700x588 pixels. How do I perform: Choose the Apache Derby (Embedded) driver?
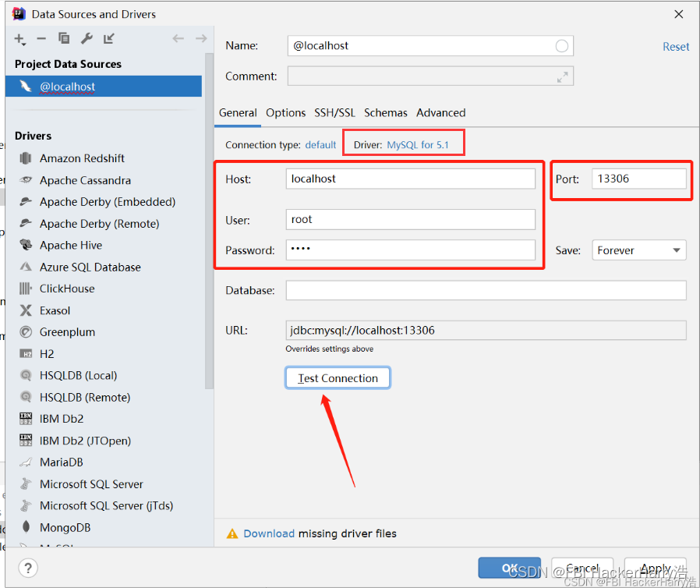(107, 202)
